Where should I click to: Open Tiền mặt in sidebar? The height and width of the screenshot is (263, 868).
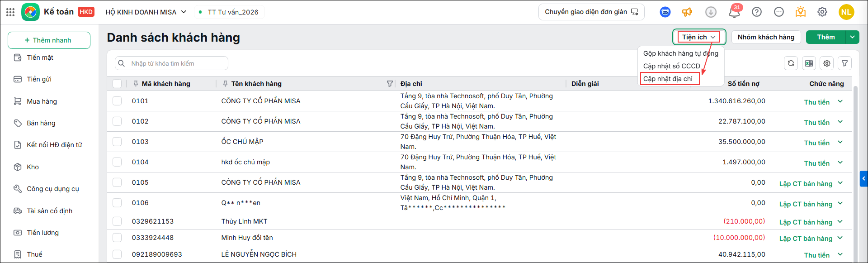40,57
